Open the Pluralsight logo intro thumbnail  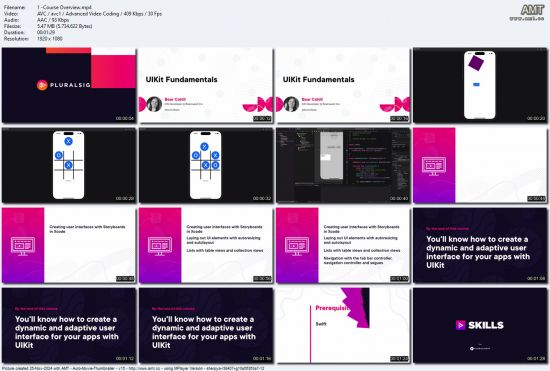click(69, 85)
